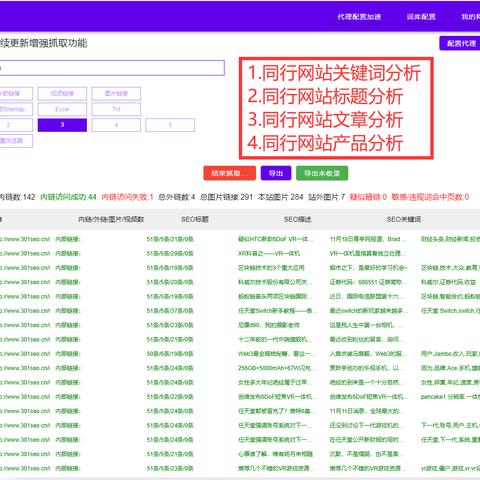Click the 敏感/违规词命中页数:0 statistic
This screenshot has width=480, height=480.
coord(430,197)
